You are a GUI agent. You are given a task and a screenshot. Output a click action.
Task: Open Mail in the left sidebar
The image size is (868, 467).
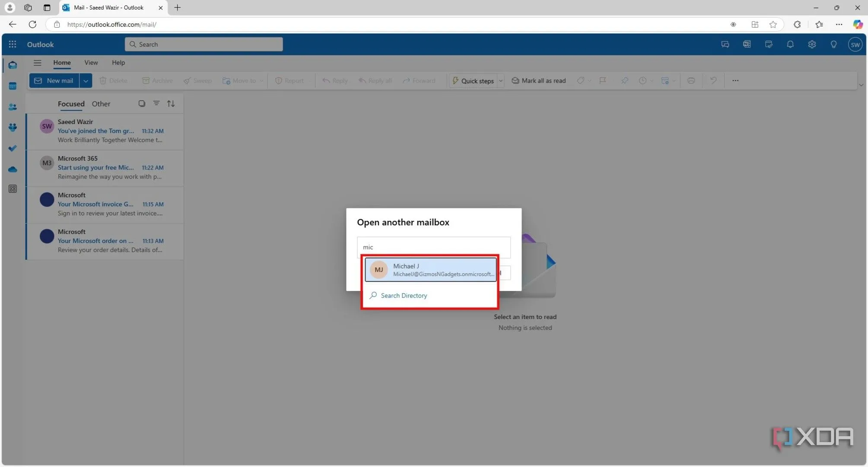pos(13,65)
